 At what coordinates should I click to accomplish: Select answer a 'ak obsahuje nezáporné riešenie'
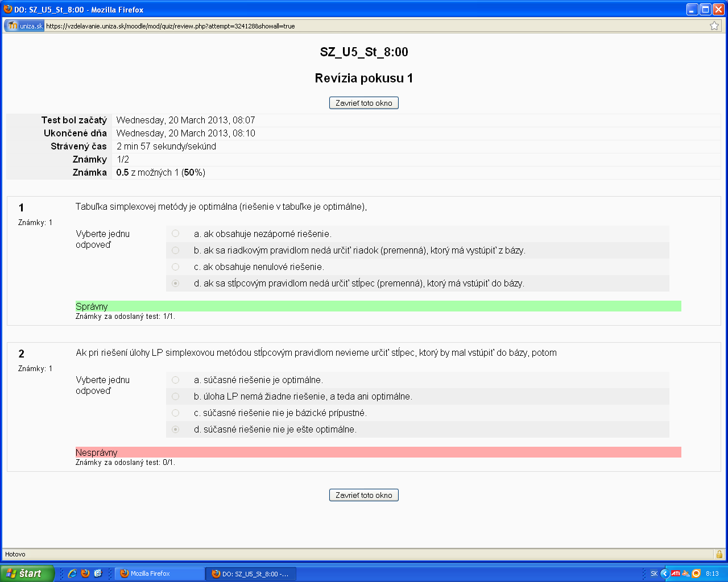[175, 234]
